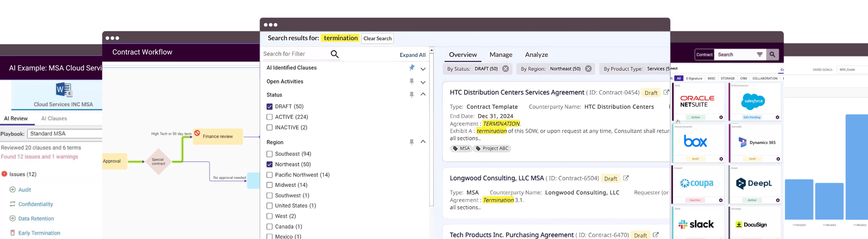Open Tech Products Purchasing Agreement external link icon
Viewport: 868px width, 239px height.
(656, 235)
